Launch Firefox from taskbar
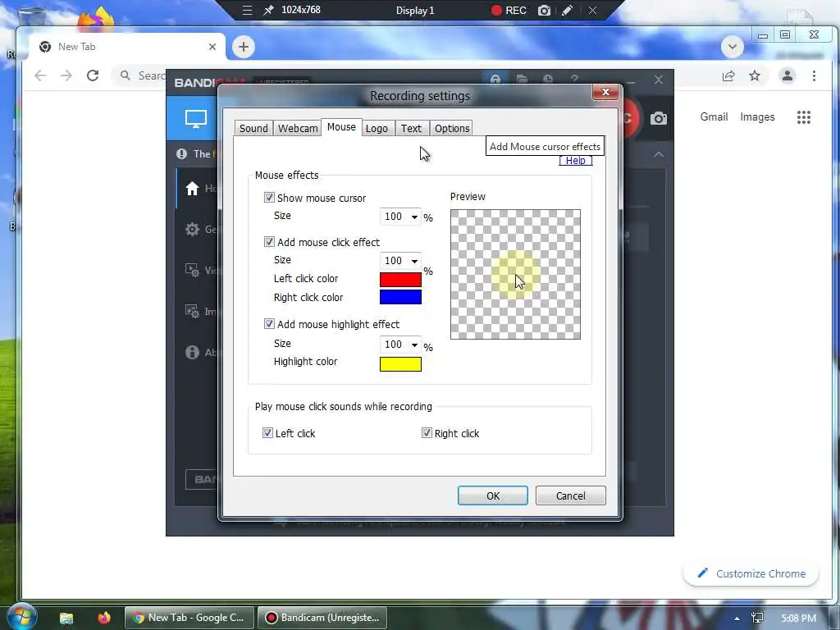Screen dimensions: 840x630 tap(104, 618)
